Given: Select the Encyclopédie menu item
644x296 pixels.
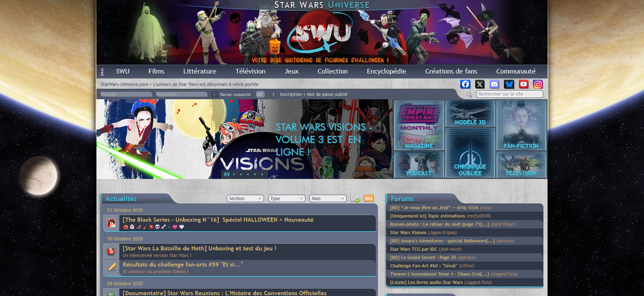Looking at the screenshot, I should [x=386, y=71].
